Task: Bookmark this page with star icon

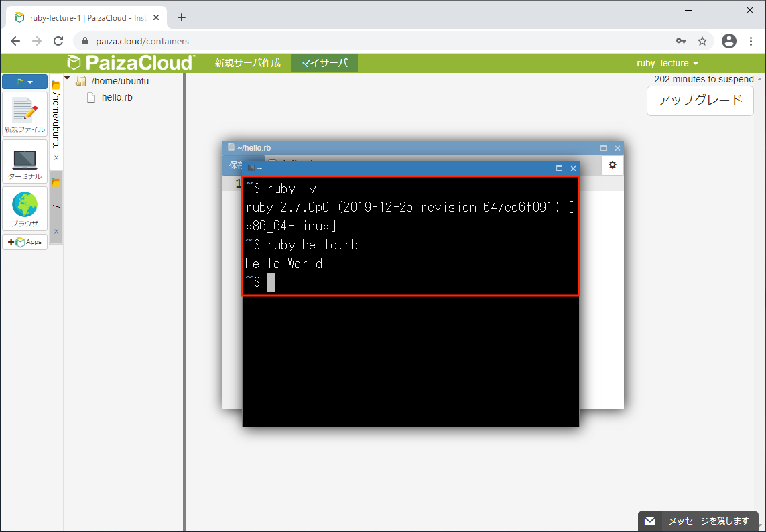Action: click(702, 41)
